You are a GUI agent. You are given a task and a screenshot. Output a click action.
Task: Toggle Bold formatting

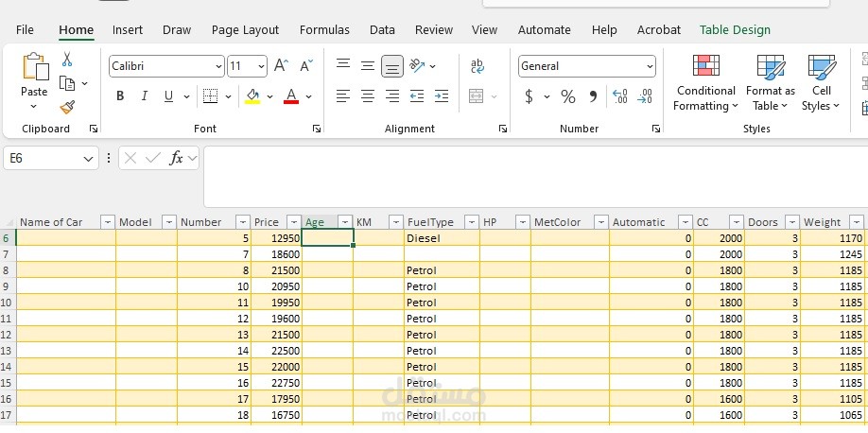120,96
